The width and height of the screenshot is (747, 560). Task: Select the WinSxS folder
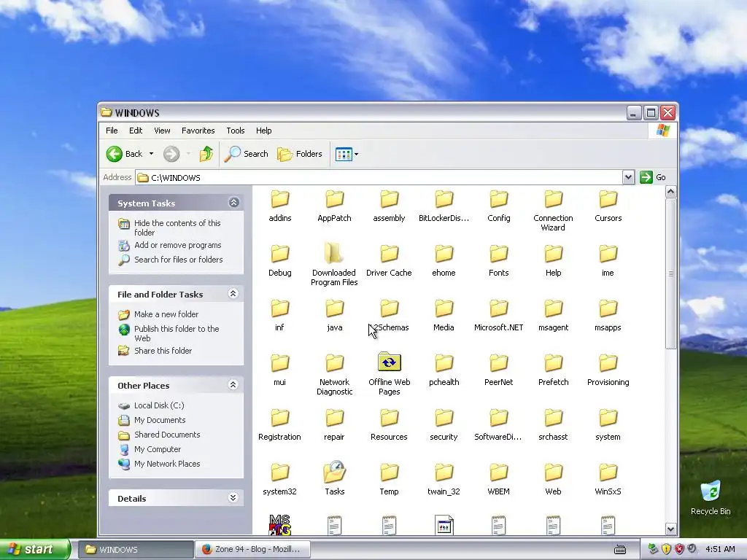pos(608,480)
